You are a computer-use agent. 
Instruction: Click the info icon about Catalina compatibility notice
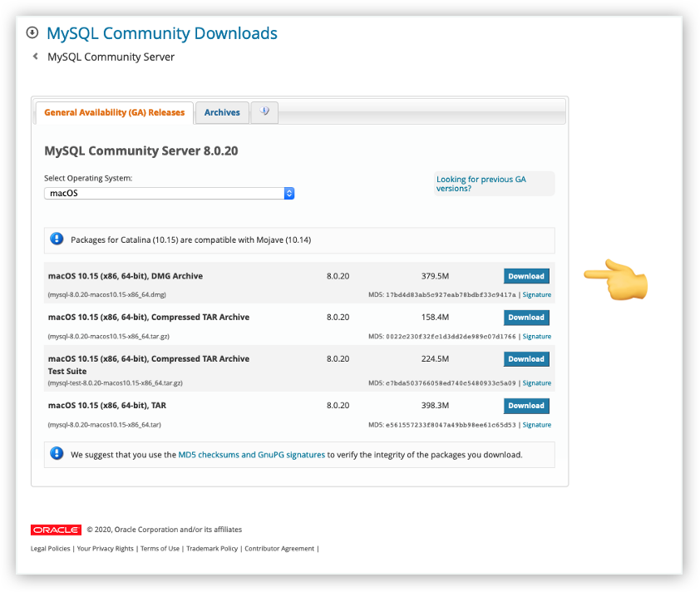[x=57, y=239]
